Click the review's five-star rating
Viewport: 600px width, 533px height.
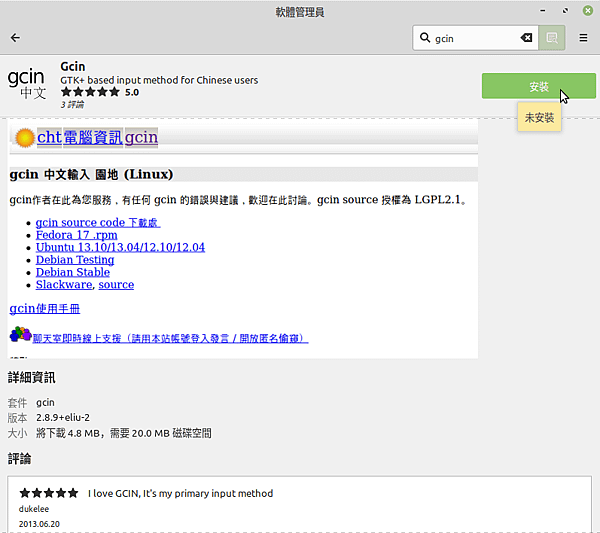49,493
